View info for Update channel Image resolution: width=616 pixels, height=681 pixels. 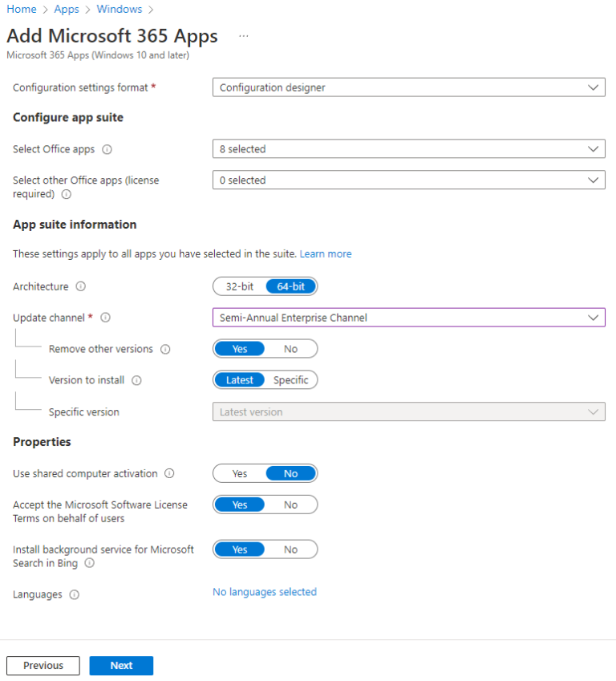(105, 317)
